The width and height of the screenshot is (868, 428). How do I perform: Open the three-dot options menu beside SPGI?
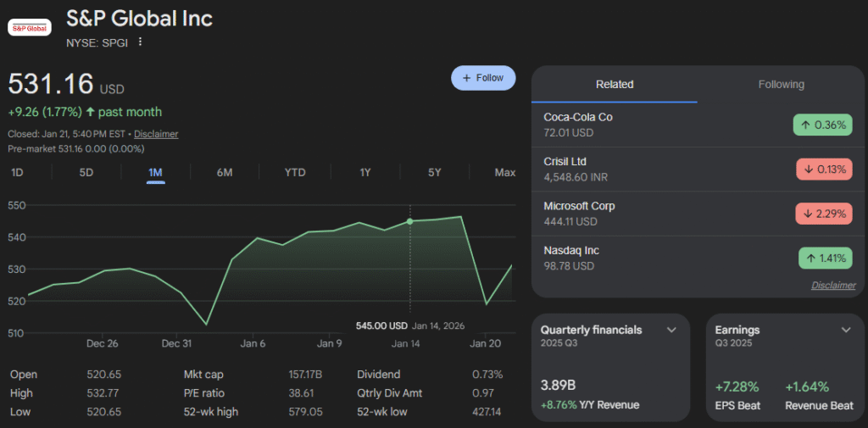tap(141, 42)
